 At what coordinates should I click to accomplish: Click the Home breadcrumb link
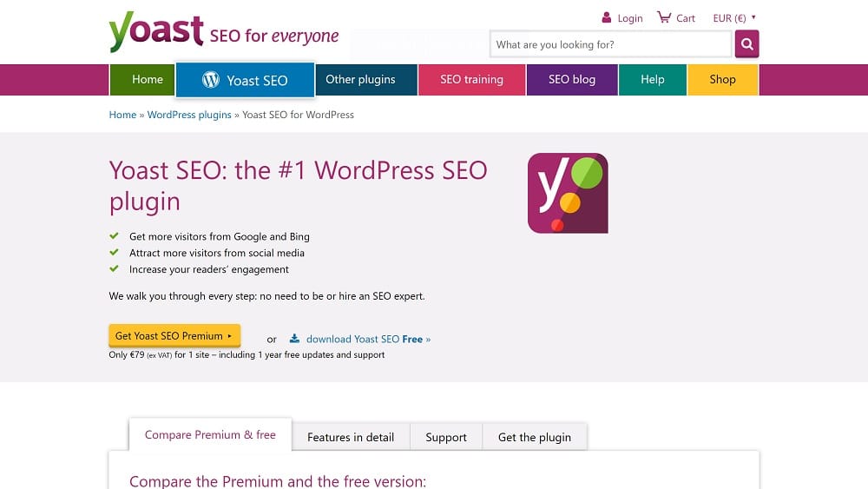click(x=122, y=115)
